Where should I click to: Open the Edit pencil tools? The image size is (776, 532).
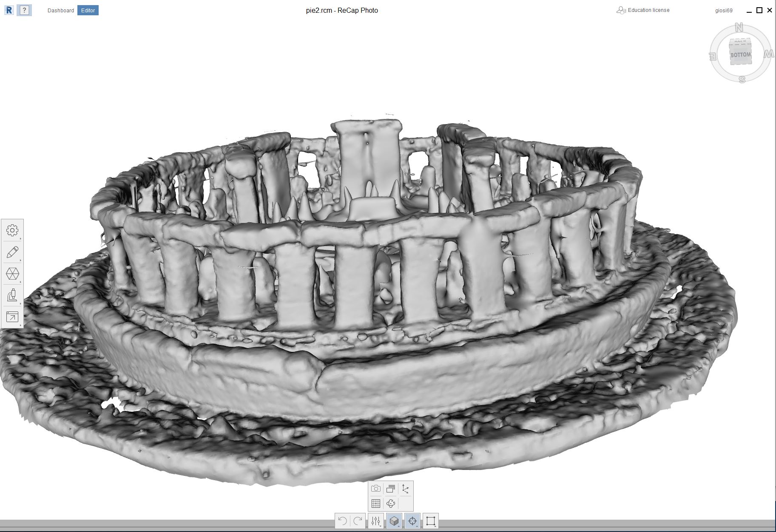point(12,252)
